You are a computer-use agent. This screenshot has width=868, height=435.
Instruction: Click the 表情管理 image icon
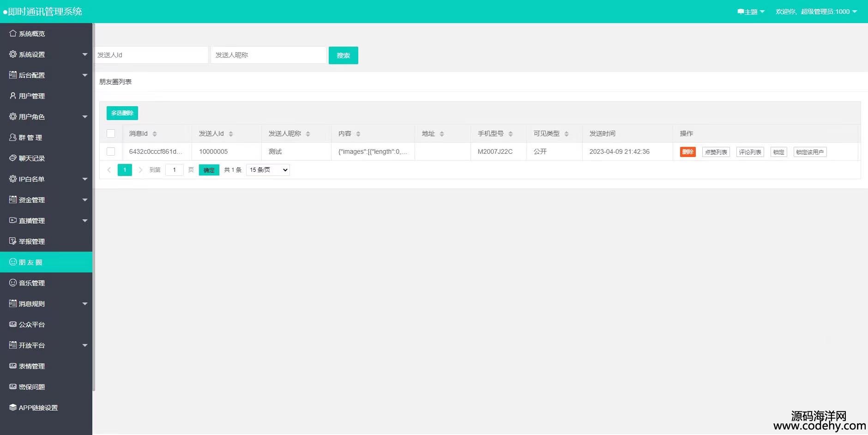pyautogui.click(x=13, y=366)
